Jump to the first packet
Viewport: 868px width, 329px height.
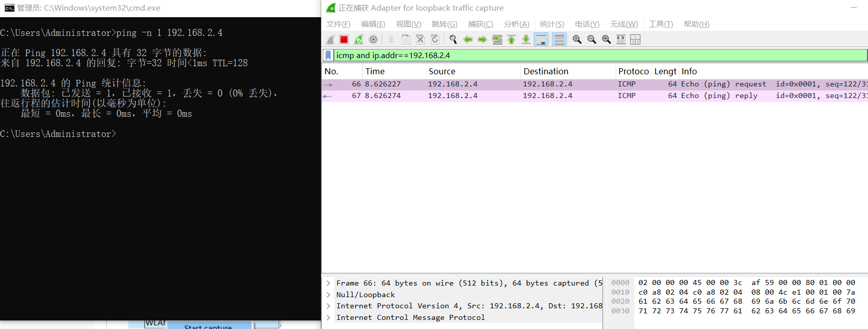[x=511, y=39]
